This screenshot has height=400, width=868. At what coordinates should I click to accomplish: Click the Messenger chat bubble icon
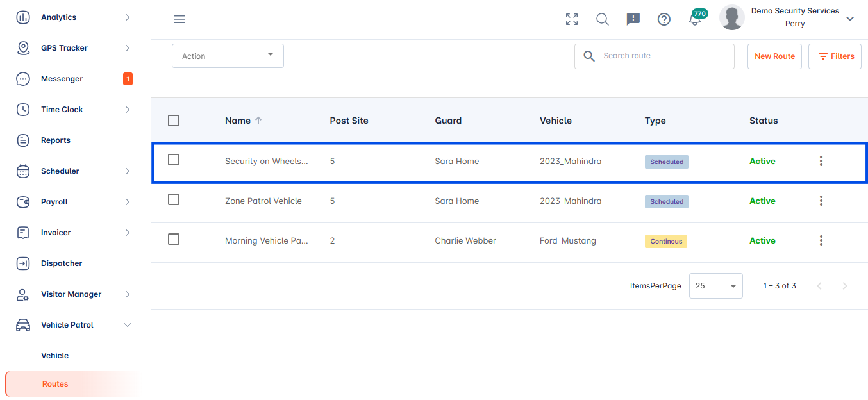(23, 79)
